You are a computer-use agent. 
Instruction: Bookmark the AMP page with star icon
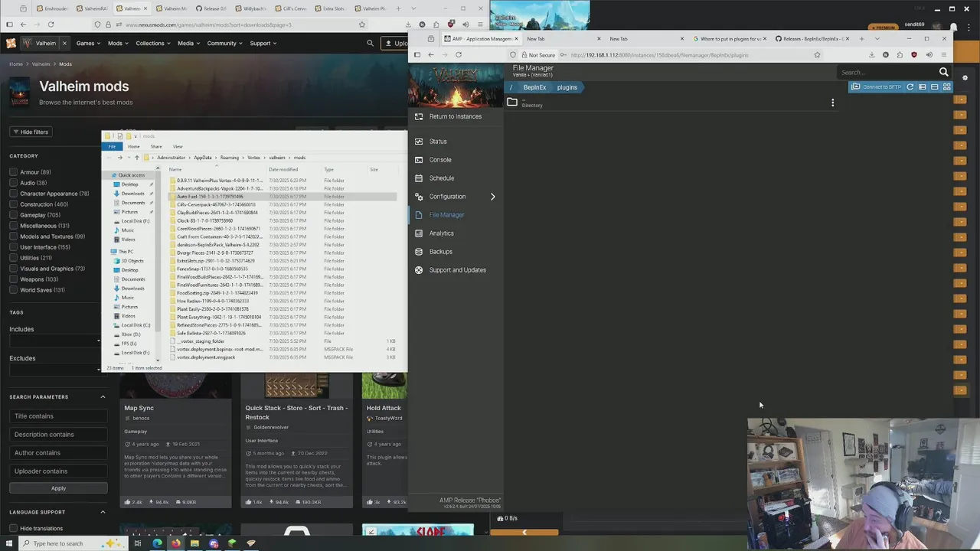817,55
